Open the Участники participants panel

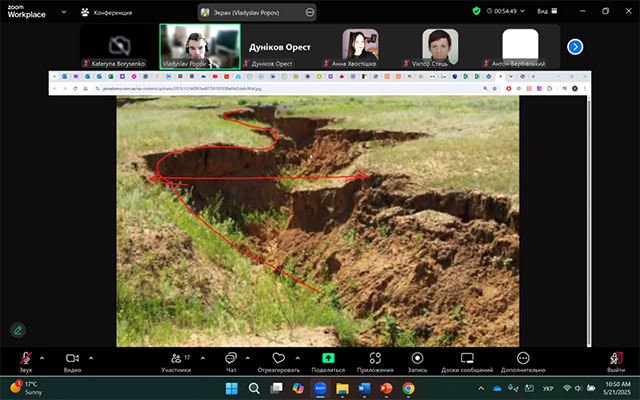[x=176, y=359]
